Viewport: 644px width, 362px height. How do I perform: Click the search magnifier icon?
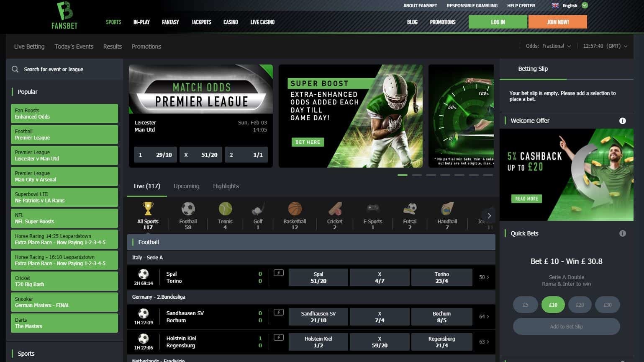(x=15, y=69)
